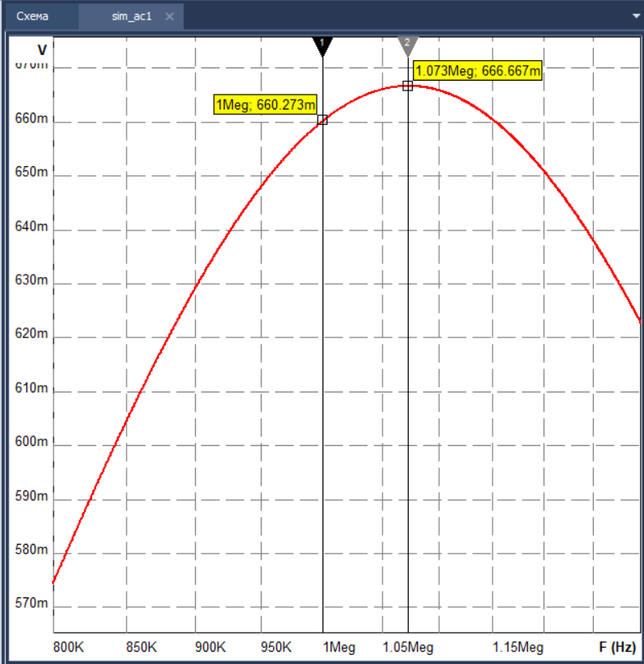Screen dimensions: 644x664
Task: Select the square data point at the curve peak
Action: coord(407,86)
